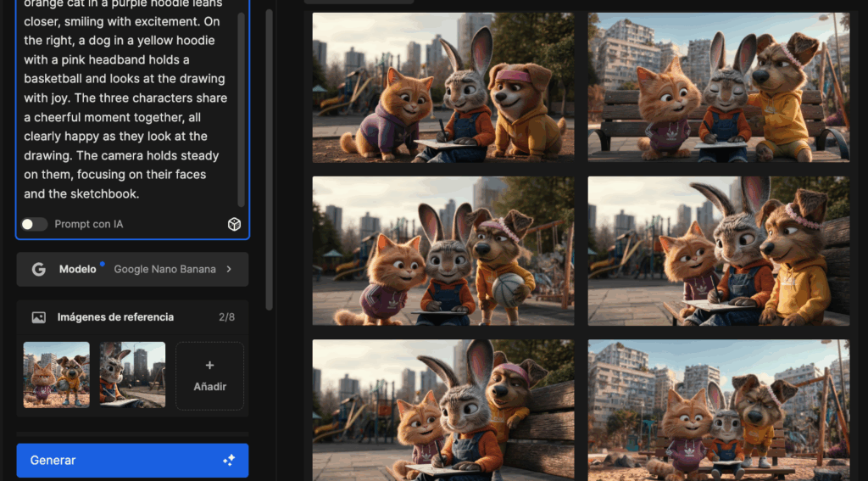Click the 3D cube icon in prompt box
The image size is (868, 481).
coord(235,224)
